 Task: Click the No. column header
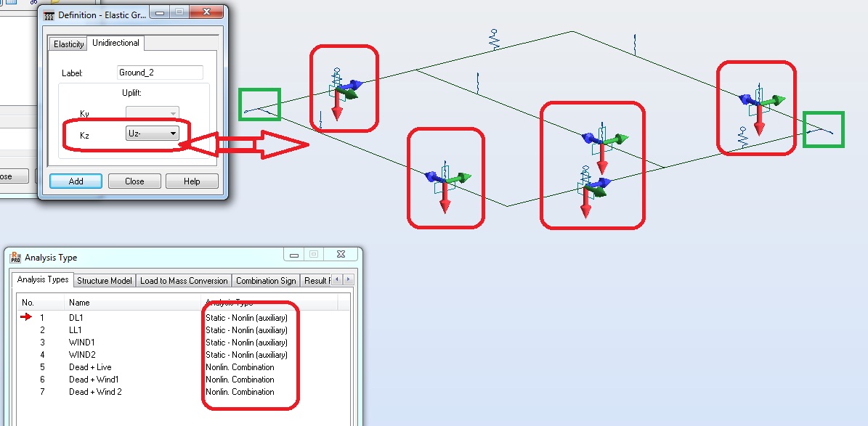click(x=41, y=303)
